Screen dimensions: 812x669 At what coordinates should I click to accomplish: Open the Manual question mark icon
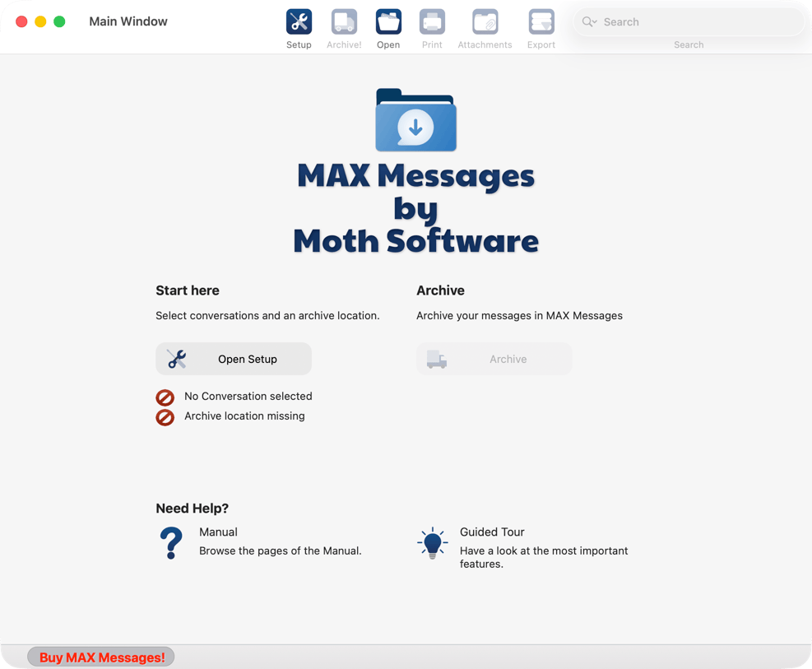(171, 542)
